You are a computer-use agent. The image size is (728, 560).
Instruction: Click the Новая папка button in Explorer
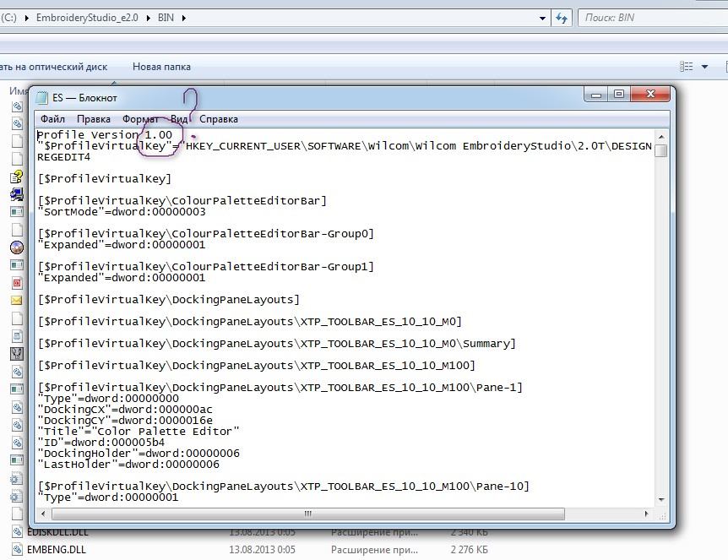point(161,67)
